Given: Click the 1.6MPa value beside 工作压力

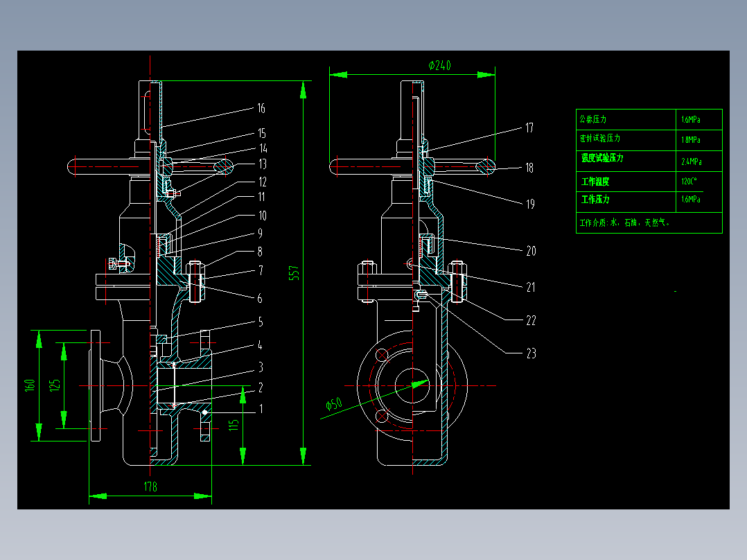Looking at the screenshot, I should 690,199.
